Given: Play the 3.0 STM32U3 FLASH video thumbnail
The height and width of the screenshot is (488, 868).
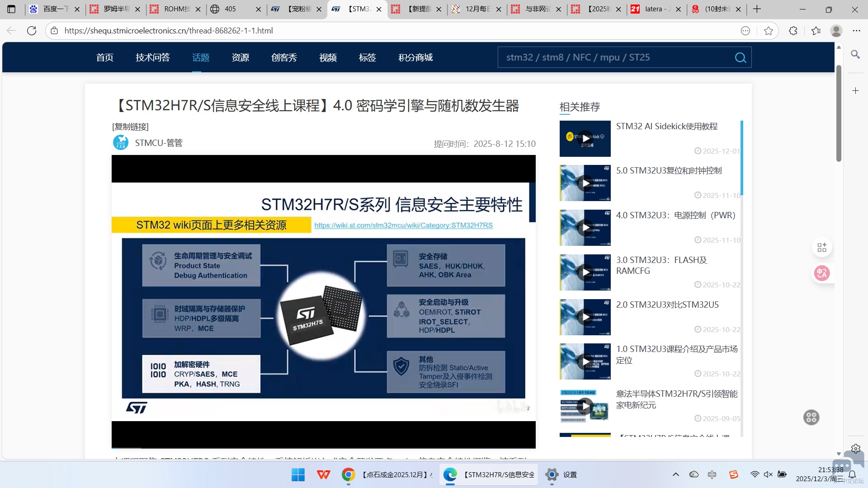Looking at the screenshot, I should [585, 272].
